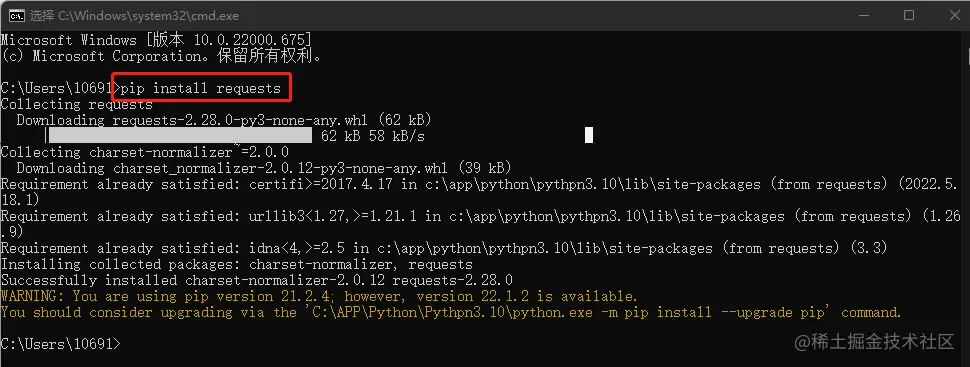Click the upgrade pip command suggestion text
This screenshot has height=367, width=970.
[x=566, y=312]
